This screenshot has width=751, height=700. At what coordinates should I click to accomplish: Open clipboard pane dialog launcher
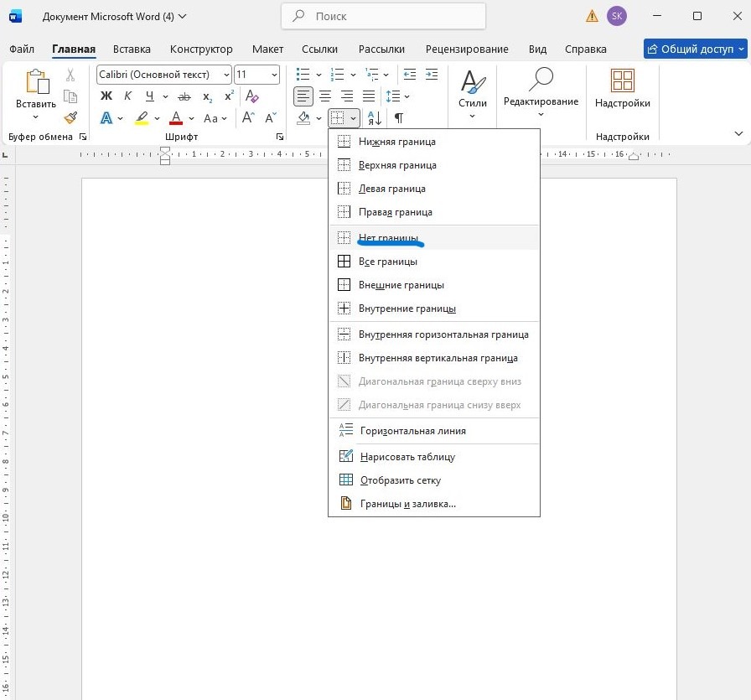(x=83, y=137)
